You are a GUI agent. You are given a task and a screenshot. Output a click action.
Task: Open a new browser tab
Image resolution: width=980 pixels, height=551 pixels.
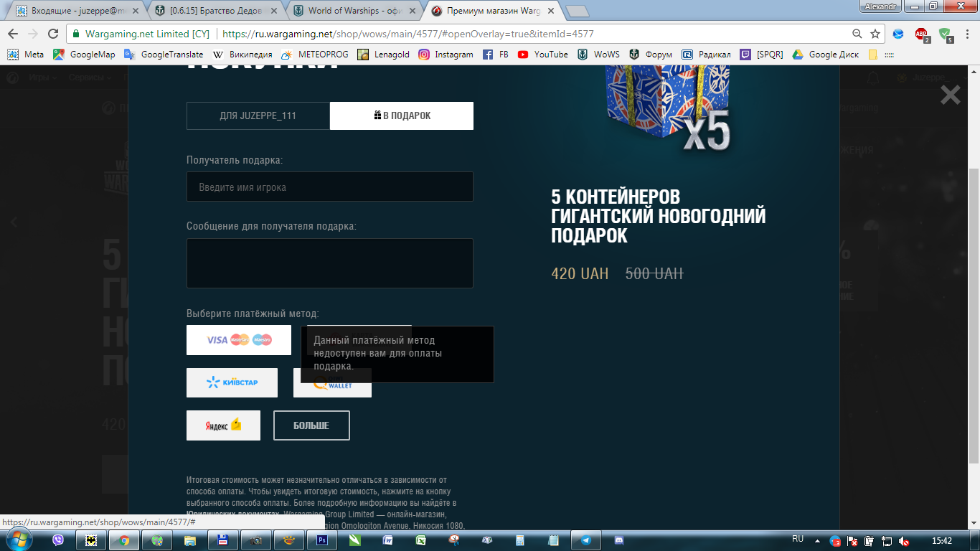point(578,11)
